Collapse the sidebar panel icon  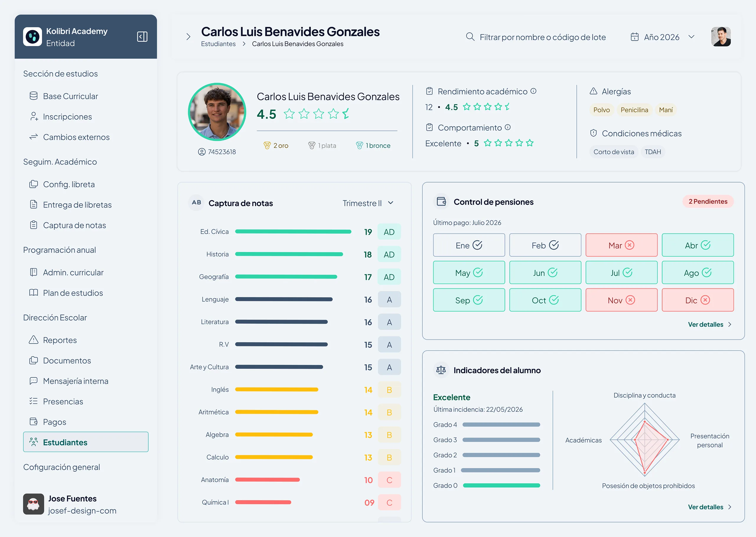(142, 37)
